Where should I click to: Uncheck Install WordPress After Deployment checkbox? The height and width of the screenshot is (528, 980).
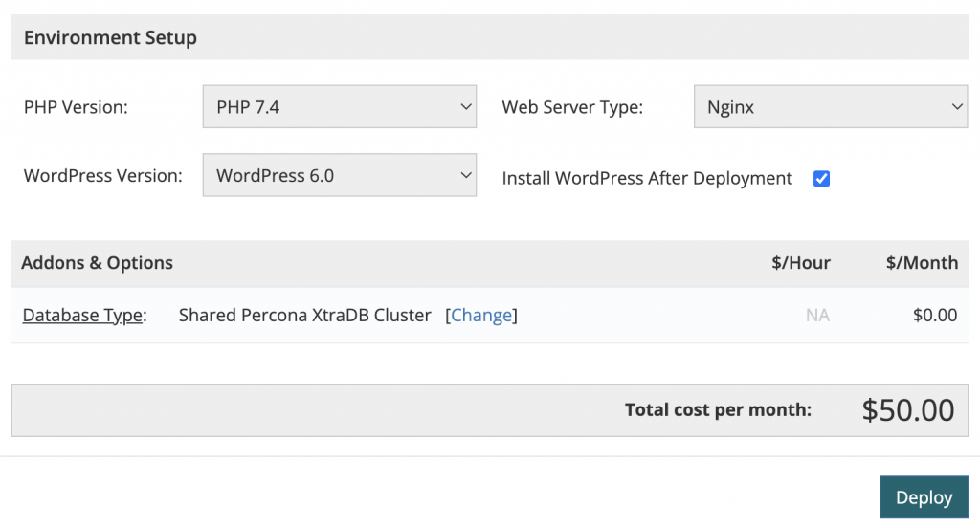point(821,179)
